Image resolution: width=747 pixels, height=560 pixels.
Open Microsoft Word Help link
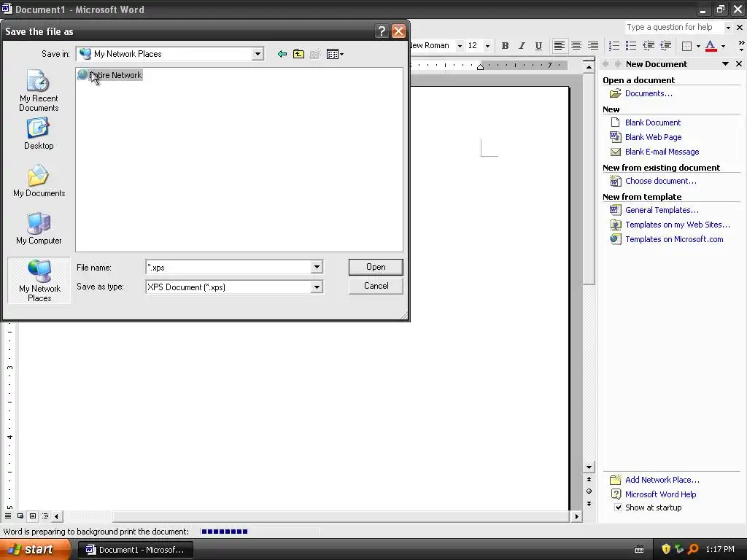(x=660, y=494)
